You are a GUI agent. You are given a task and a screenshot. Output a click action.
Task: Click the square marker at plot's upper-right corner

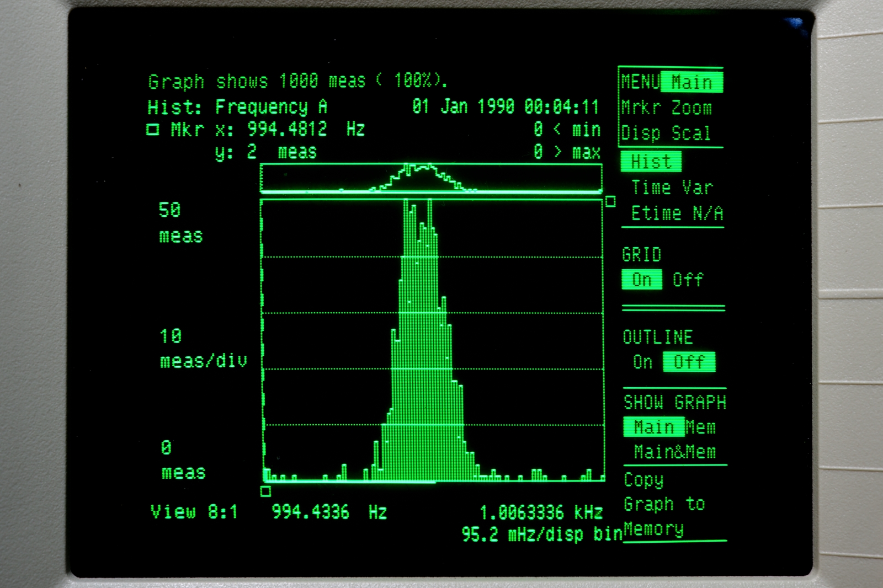click(610, 202)
